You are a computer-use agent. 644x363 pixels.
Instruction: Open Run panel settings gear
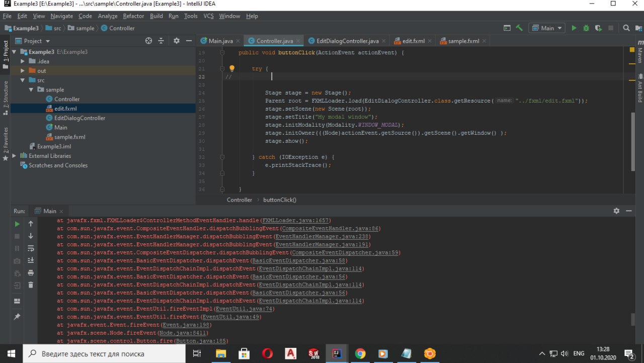click(616, 211)
